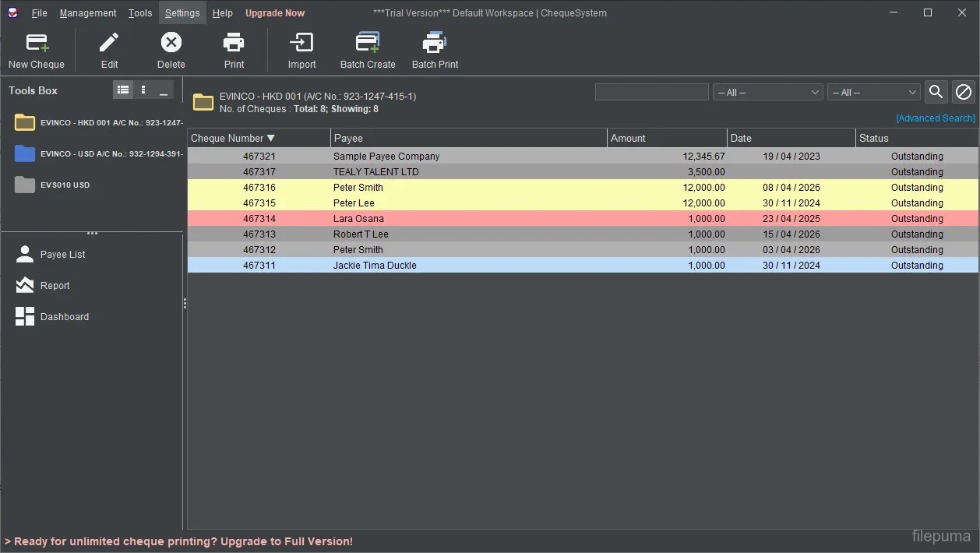Click the search text field
This screenshot has width=980, height=553.
[x=651, y=92]
